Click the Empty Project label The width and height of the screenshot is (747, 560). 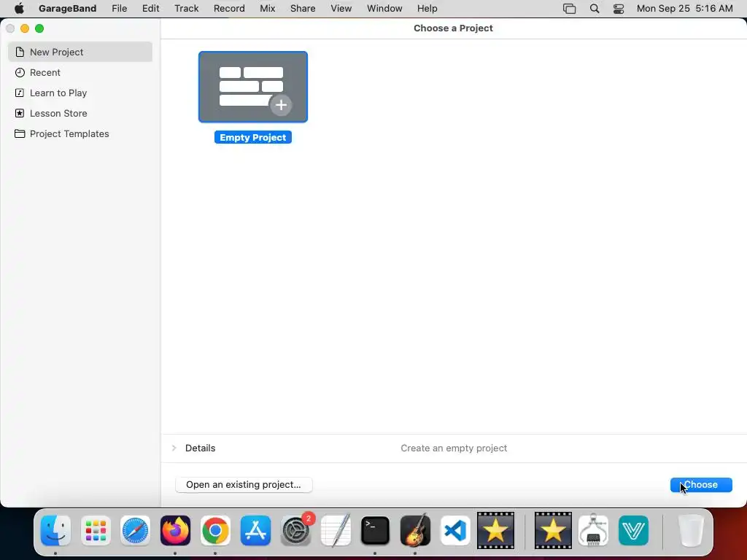click(253, 138)
